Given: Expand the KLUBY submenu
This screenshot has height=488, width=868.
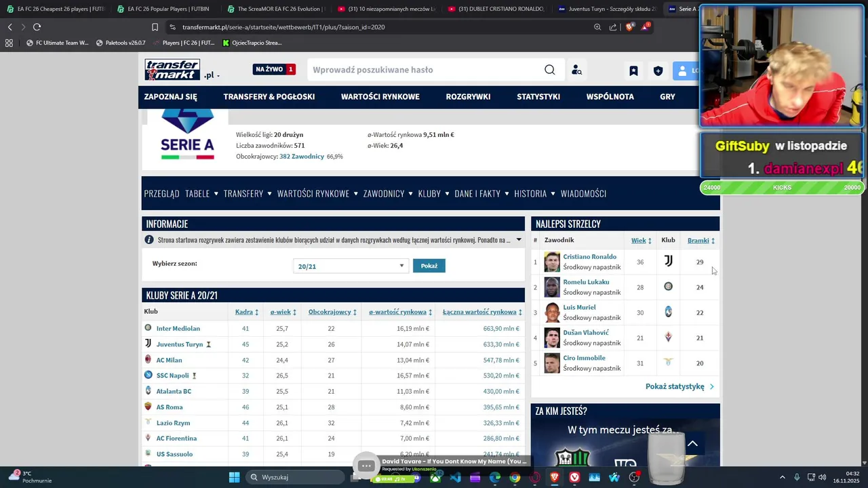Looking at the screenshot, I should click(447, 193).
